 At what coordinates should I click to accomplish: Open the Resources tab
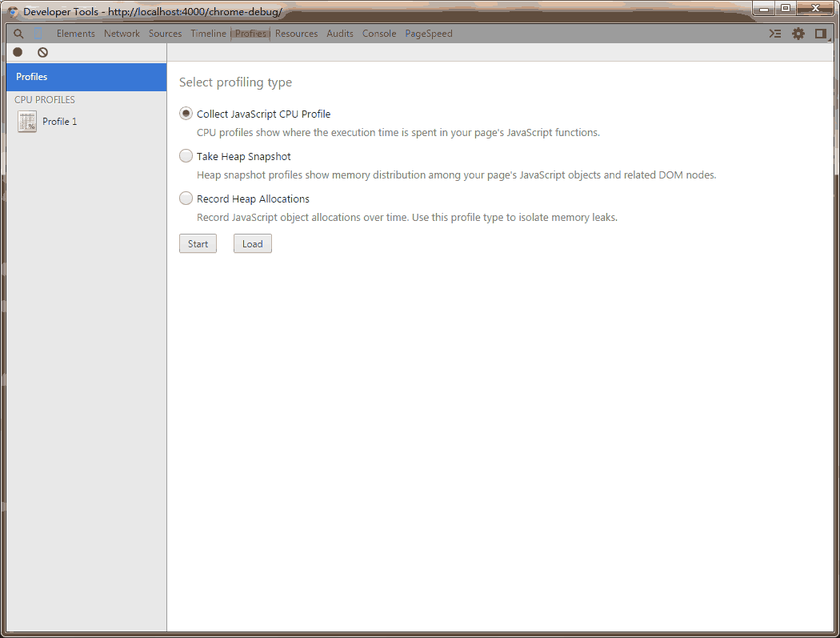[296, 34]
